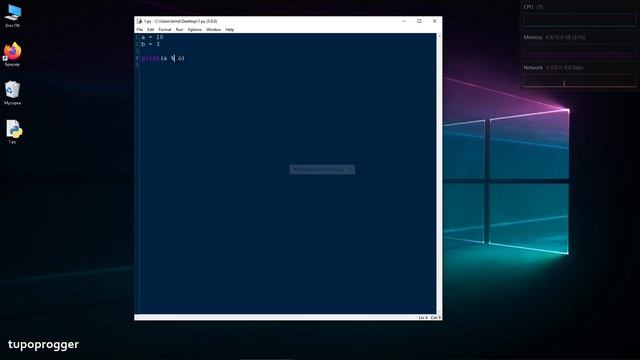Close the IDLE editor window
Image resolution: width=640 pixels, height=360 pixels.
coord(434,21)
